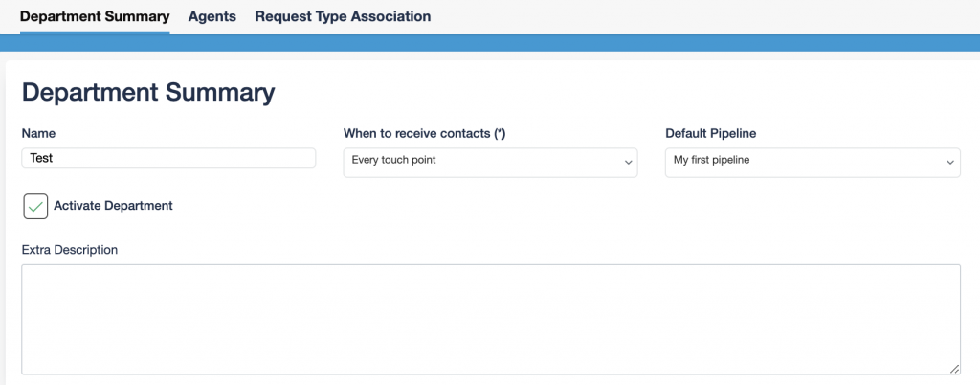Open the Request Type Association tab
The height and width of the screenshot is (385, 980).
(343, 16)
